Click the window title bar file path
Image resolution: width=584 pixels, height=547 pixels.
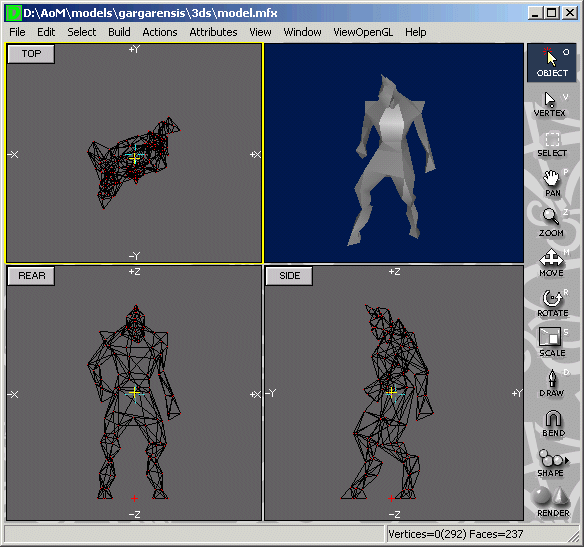150,13
